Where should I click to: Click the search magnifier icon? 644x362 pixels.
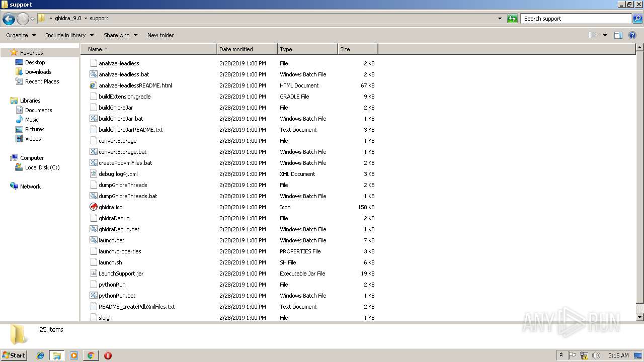[637, 19]
